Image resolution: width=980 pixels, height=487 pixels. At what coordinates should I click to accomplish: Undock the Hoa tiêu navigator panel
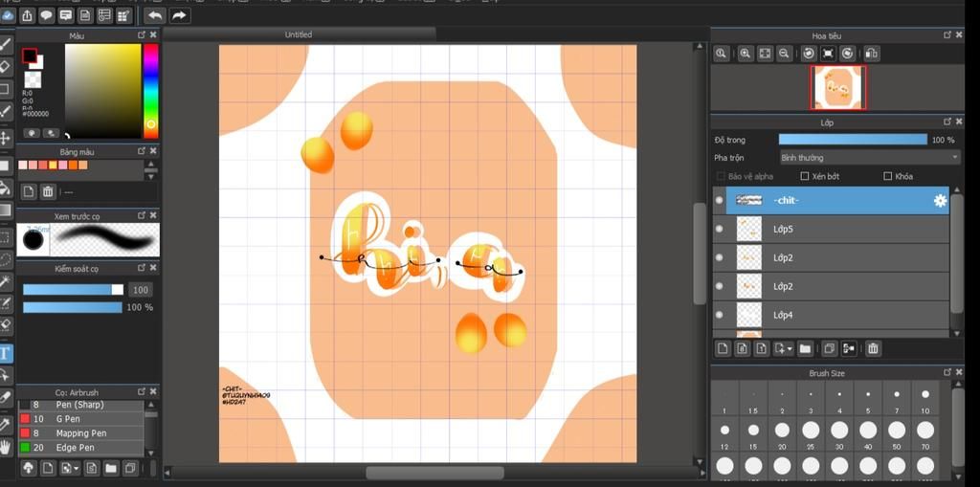(947, 35)
